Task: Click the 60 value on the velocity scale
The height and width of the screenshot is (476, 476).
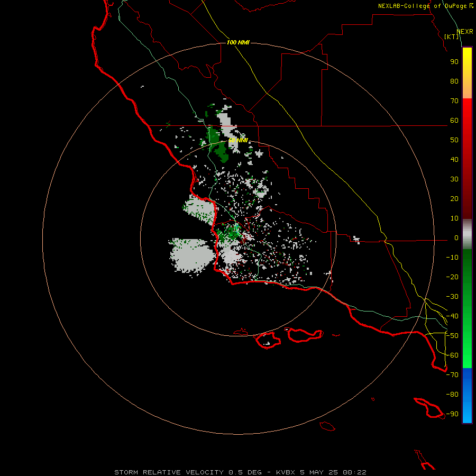Action: (454, 120)
